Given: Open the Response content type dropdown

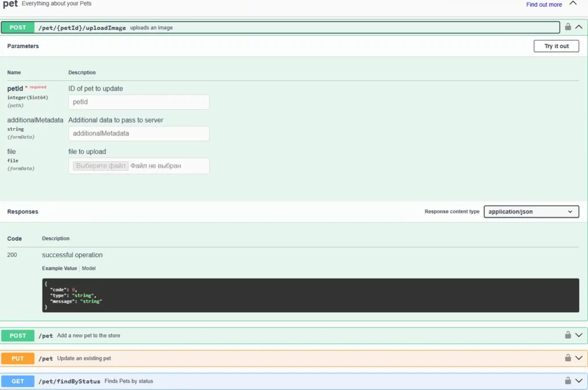Looking at the screenshot, I should click(x=531, y=211).
